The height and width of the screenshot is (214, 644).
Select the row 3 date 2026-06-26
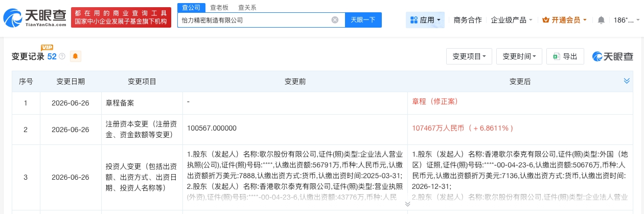71,177
